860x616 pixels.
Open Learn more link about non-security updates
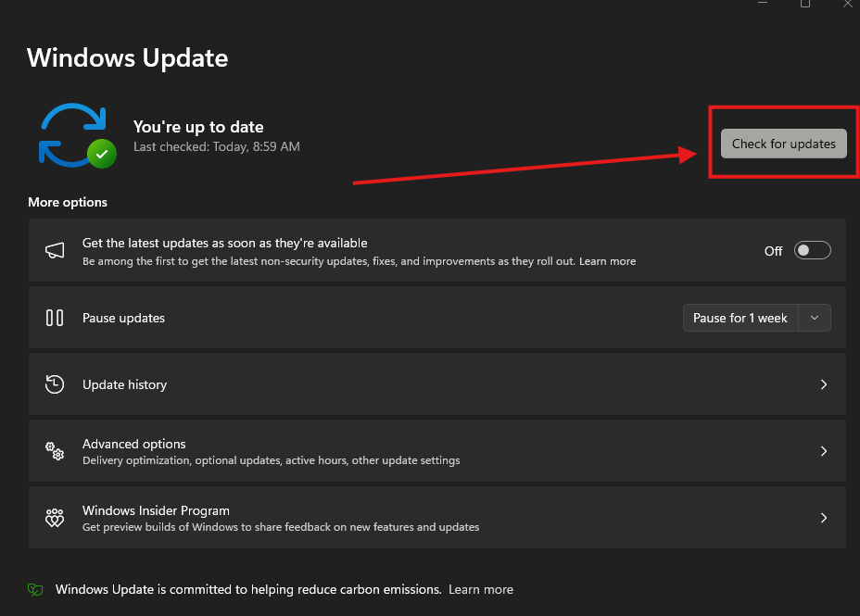[x=607, y=261]
